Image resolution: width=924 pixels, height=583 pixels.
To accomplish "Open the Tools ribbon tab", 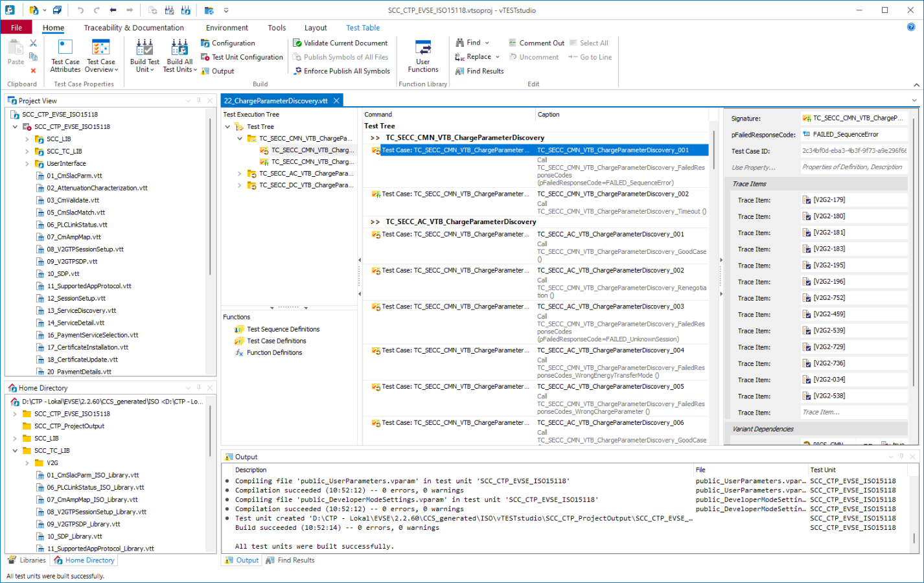I will (x=277, y=28).
